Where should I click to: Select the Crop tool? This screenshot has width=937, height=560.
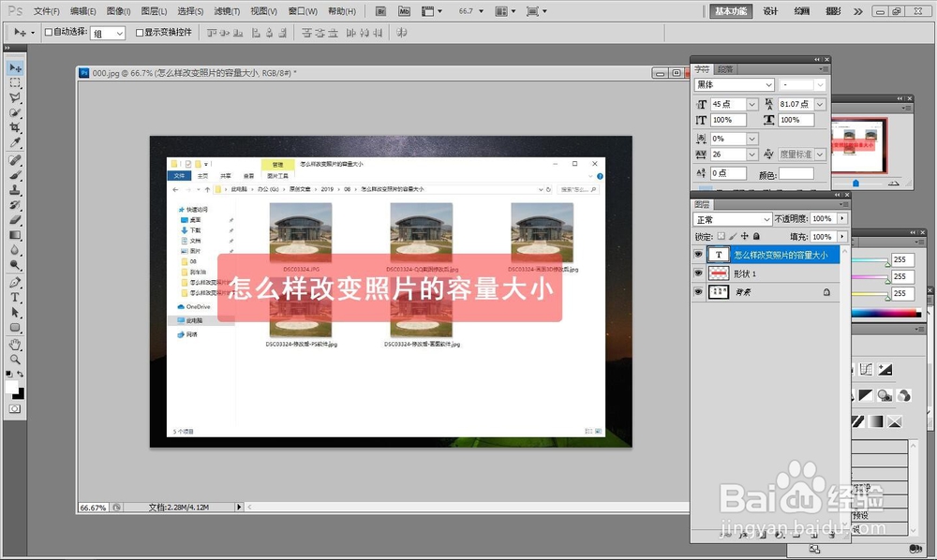[x=13, y=128]
